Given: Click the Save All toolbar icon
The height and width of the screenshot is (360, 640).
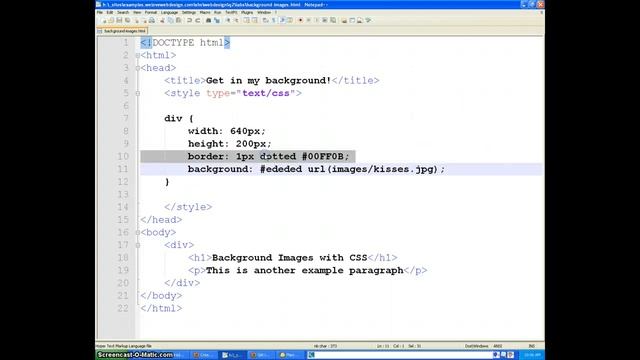Looking at the screenshot, I should click(127, 20).
